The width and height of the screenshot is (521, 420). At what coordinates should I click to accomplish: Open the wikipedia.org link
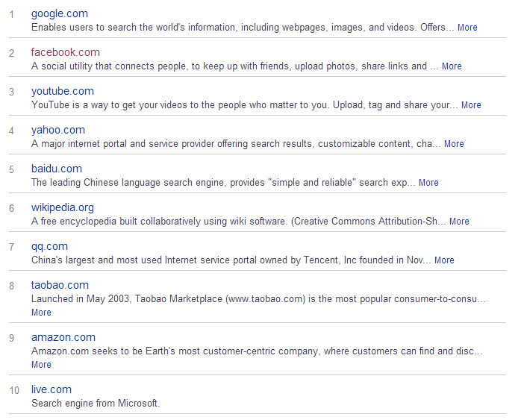[x=63, y=208]
